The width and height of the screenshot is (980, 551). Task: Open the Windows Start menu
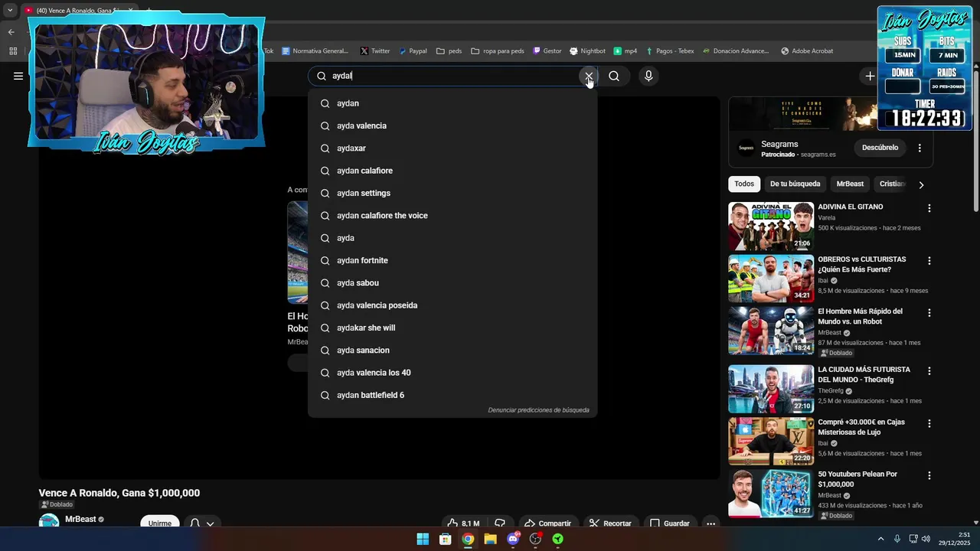[x=423, y=539]
